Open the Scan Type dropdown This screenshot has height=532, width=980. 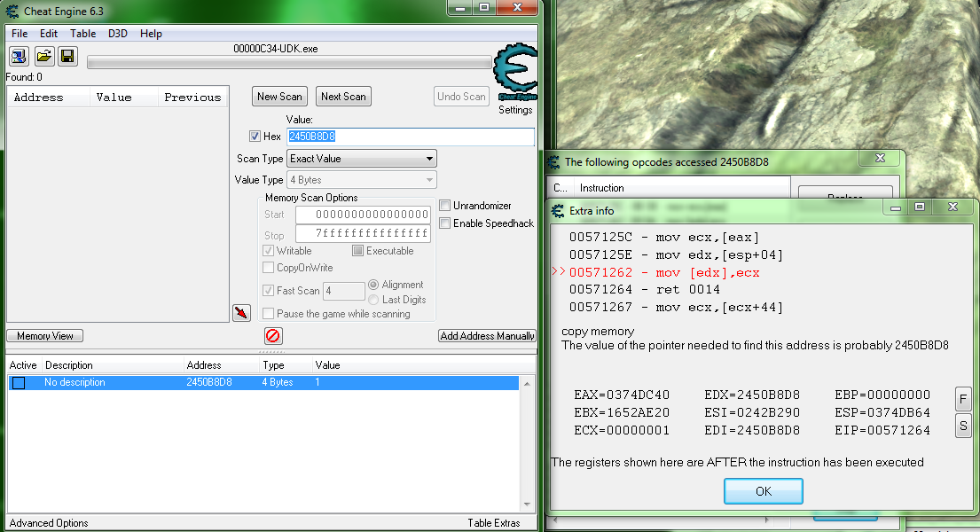[x=362, y=159]
